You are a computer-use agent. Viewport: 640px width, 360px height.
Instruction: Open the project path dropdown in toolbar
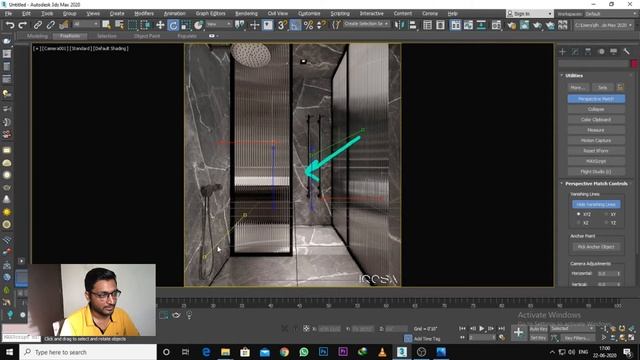[603, 25]
